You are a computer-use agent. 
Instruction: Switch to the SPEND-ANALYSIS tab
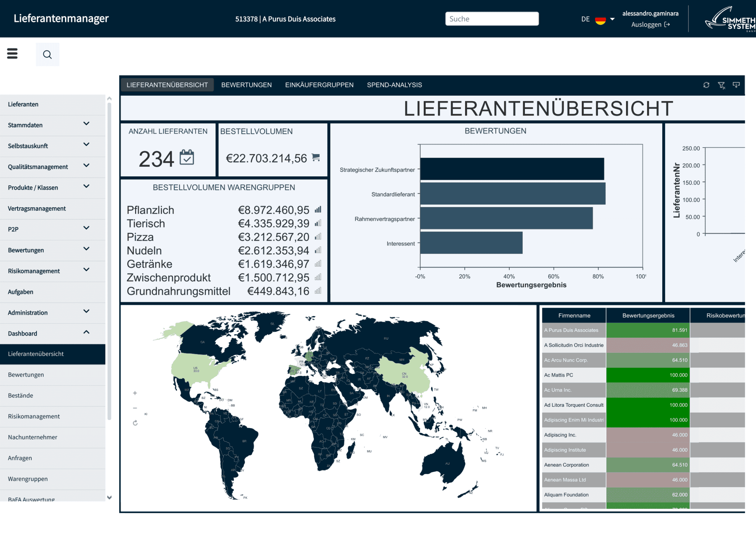[394, 85]
